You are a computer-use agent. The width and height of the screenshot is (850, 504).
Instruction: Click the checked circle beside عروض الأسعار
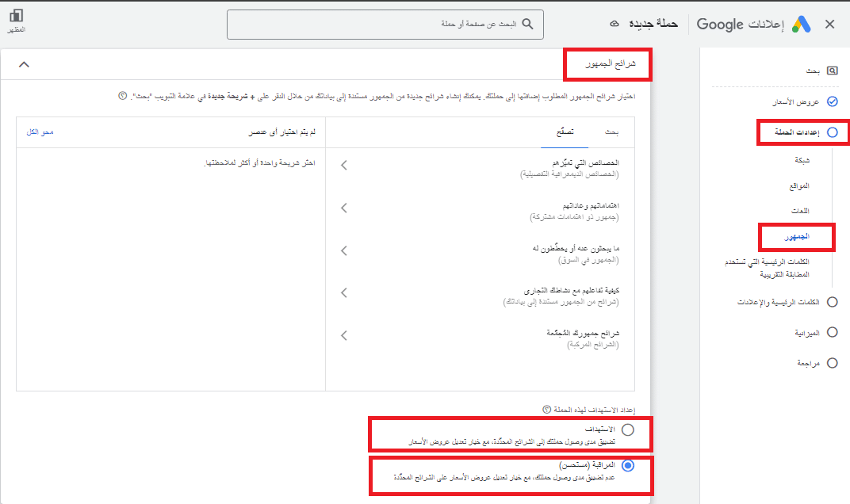pyautogui.click(x=832, y=101)
